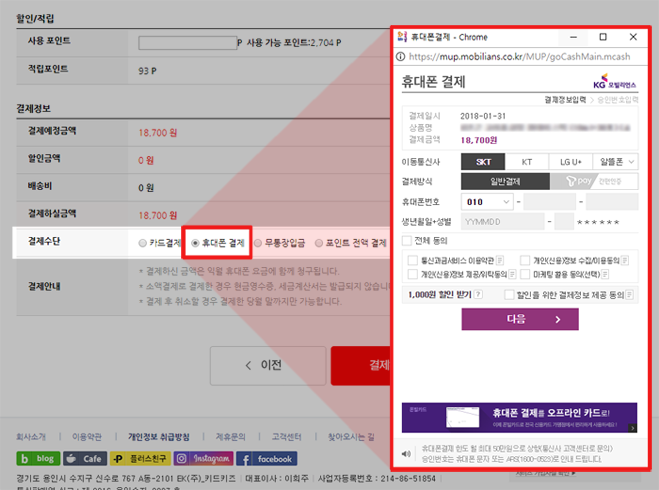Open 통신과금서비스 이용약관 document icon

[500, 261]
